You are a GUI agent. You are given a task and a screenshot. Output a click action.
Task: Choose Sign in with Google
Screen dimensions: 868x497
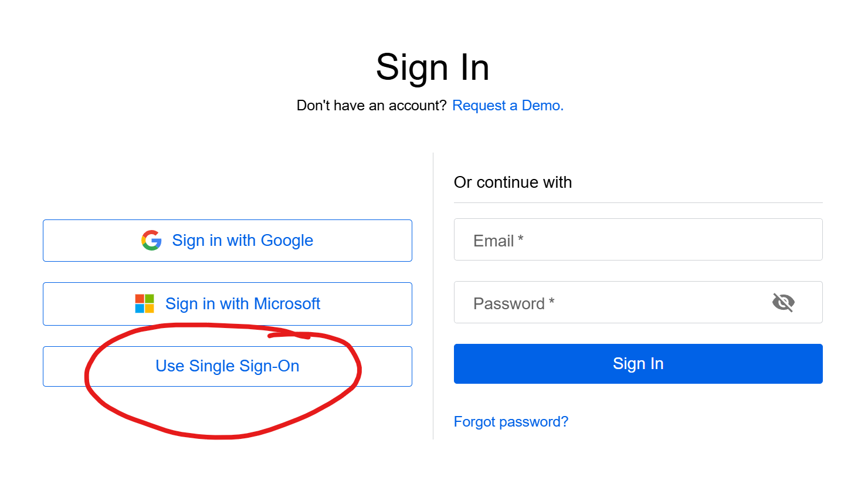pyautogui.click(x=228, y=241)
